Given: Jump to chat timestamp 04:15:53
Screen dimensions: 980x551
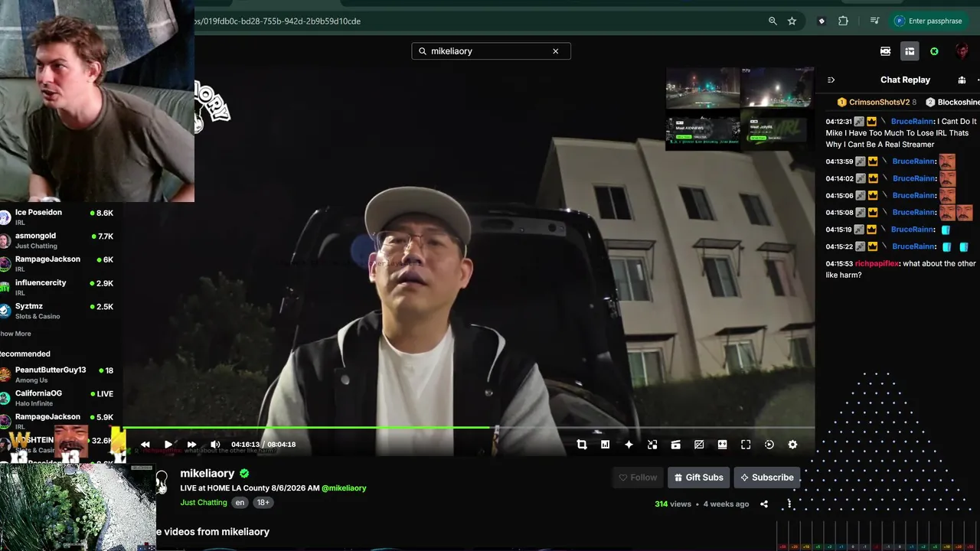Looking at the screenshot, I should [x=839, y=264].
